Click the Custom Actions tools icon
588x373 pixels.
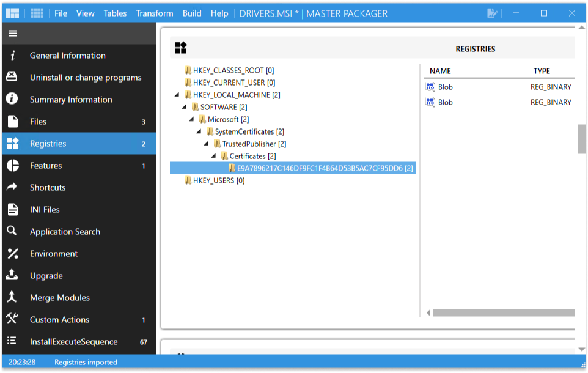[12, 319]
